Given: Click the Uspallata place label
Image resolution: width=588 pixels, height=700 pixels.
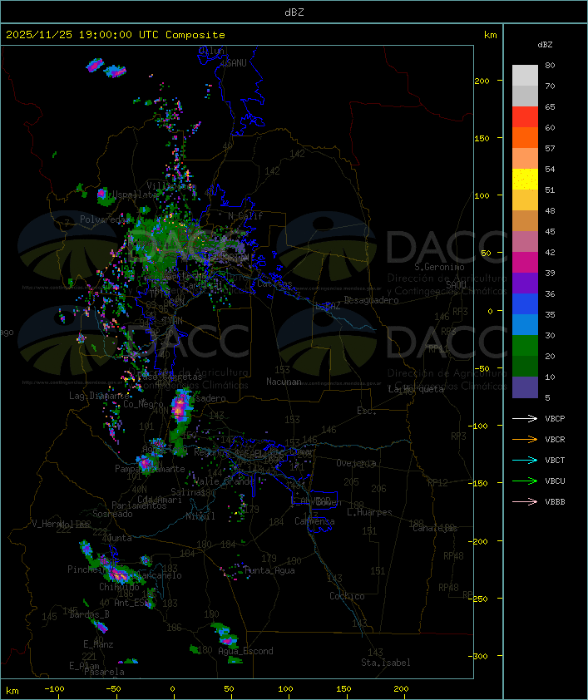Looking at the screenshot, I should click(136, 195).
